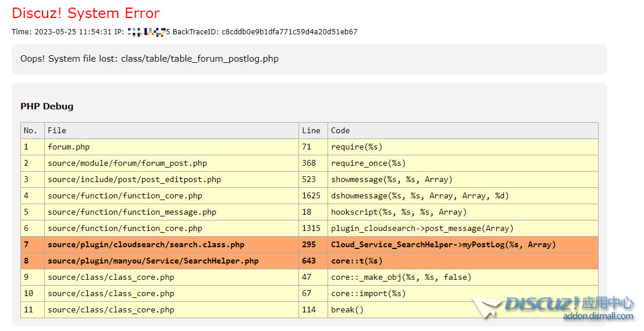The image size is (644, 331).
Task: Click the Discuz! System Error heading
Action: (x=86, y=13)
